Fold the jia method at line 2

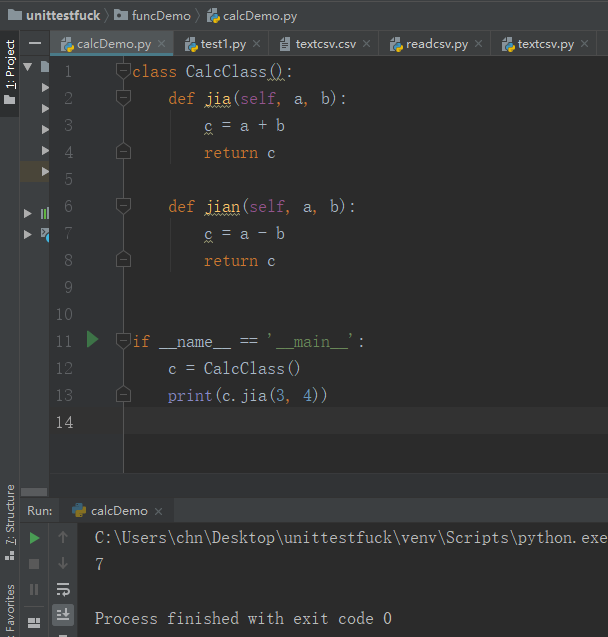coord(123,98)
